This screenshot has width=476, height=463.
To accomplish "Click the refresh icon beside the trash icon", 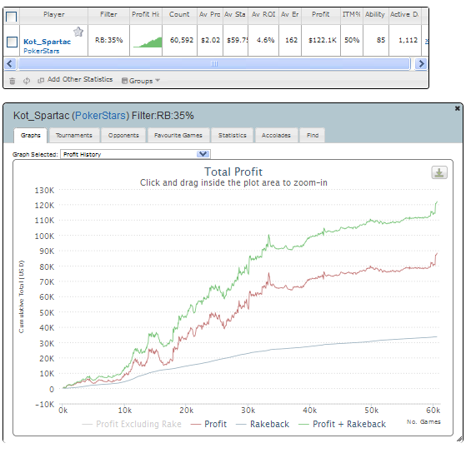I will point(27,81).
